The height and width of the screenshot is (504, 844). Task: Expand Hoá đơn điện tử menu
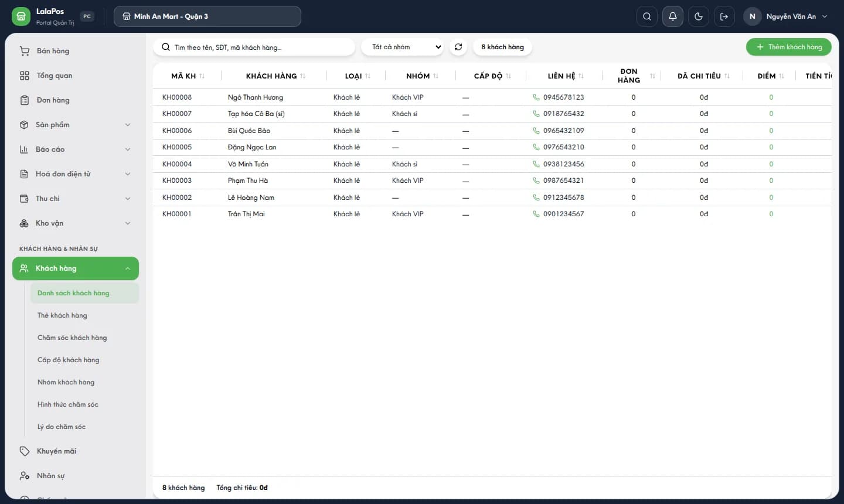(x=76, y=174)
